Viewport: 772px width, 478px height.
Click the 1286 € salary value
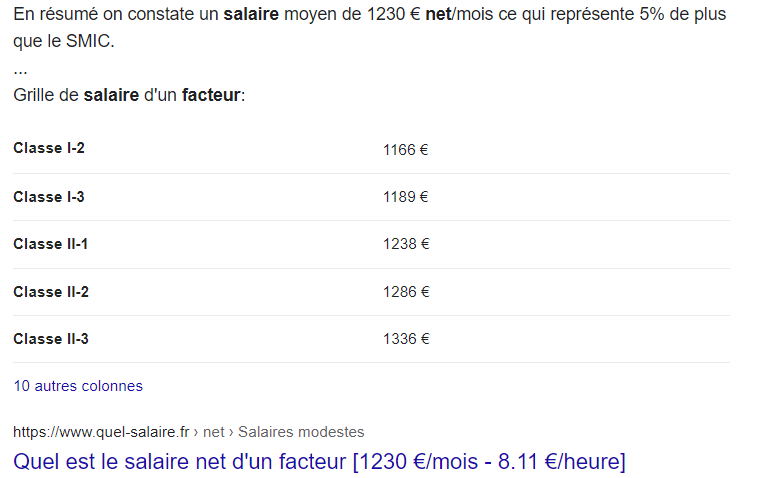pos(406,292)
